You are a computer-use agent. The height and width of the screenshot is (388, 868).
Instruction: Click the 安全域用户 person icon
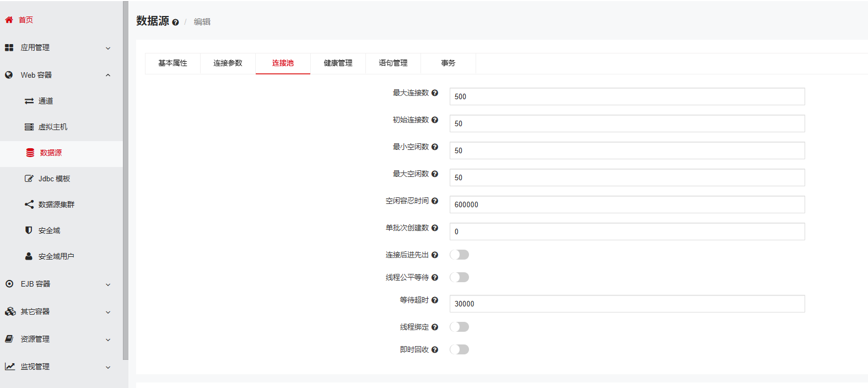click(x=29, y=256)
